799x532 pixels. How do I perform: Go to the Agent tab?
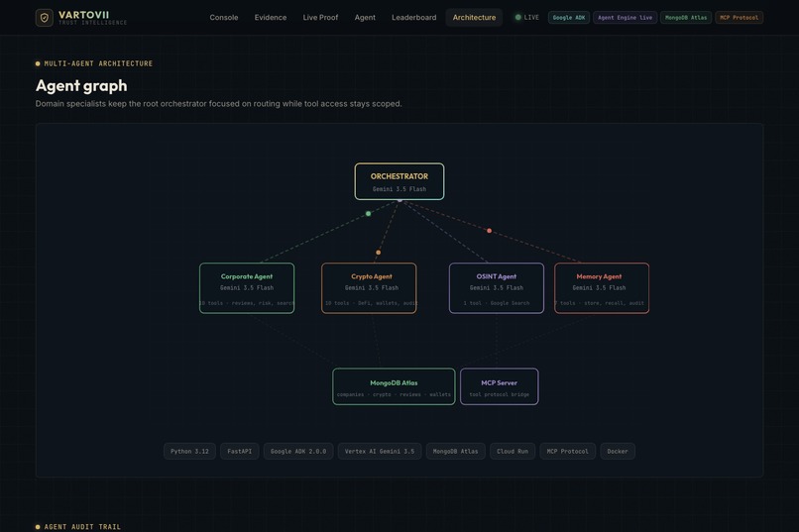tap(365, 17)
